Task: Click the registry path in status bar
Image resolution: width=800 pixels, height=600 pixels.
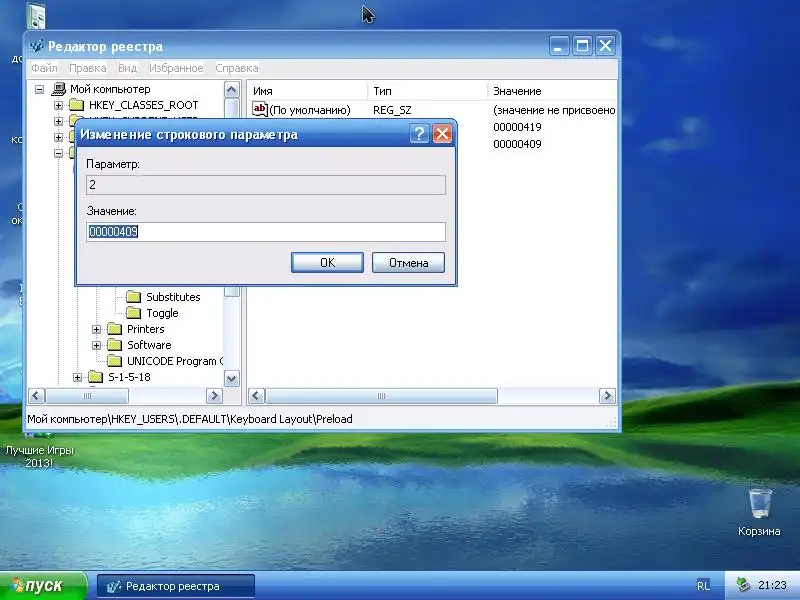Action: [190, 419]
